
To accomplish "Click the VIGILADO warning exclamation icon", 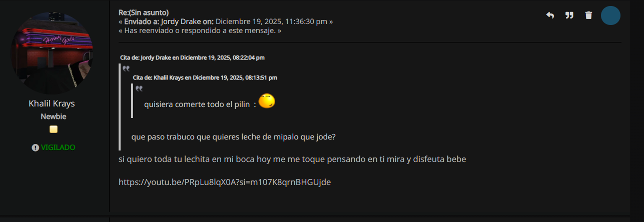I will pos(36,147).
